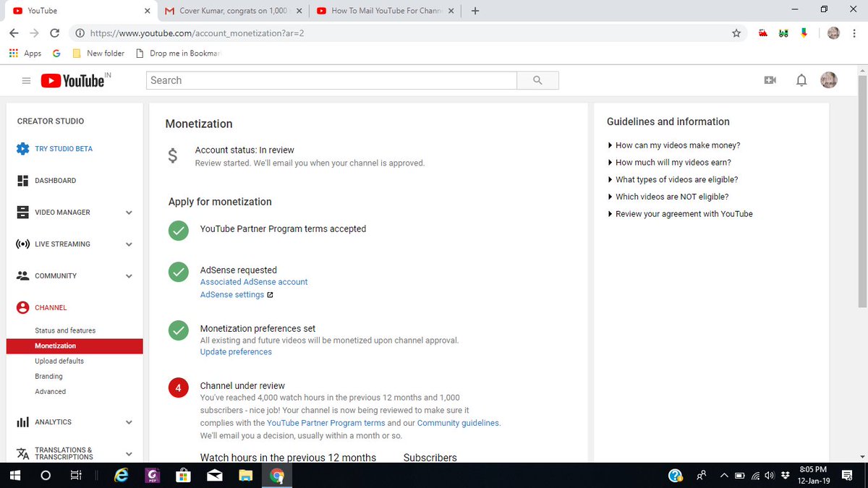Reload the page
This screenshot has width=868, height=488.
coord(54,33)
